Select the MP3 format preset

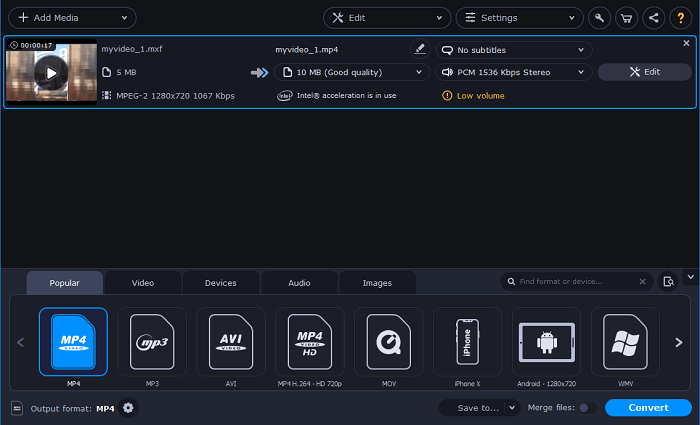152,341
